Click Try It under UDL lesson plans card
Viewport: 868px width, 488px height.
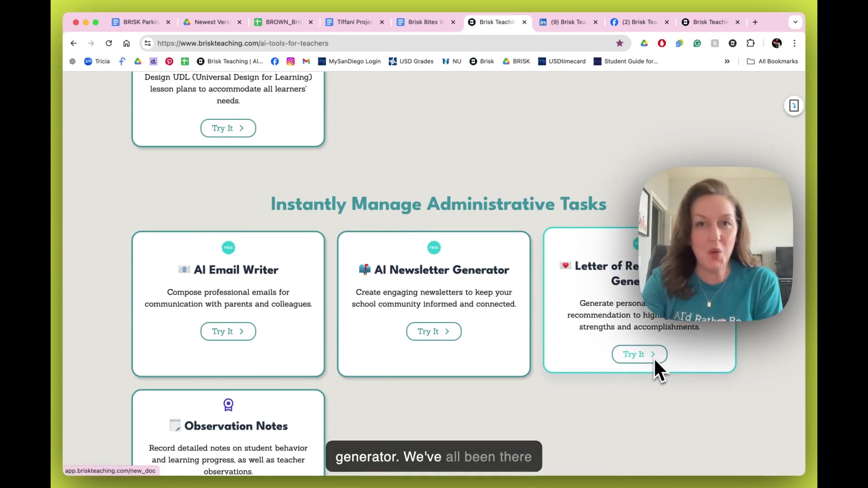228,128
